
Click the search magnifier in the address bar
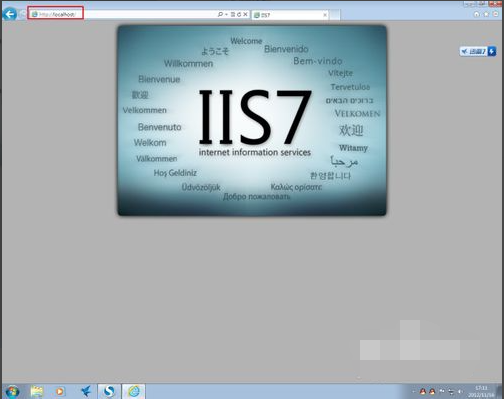click(220, 14)
